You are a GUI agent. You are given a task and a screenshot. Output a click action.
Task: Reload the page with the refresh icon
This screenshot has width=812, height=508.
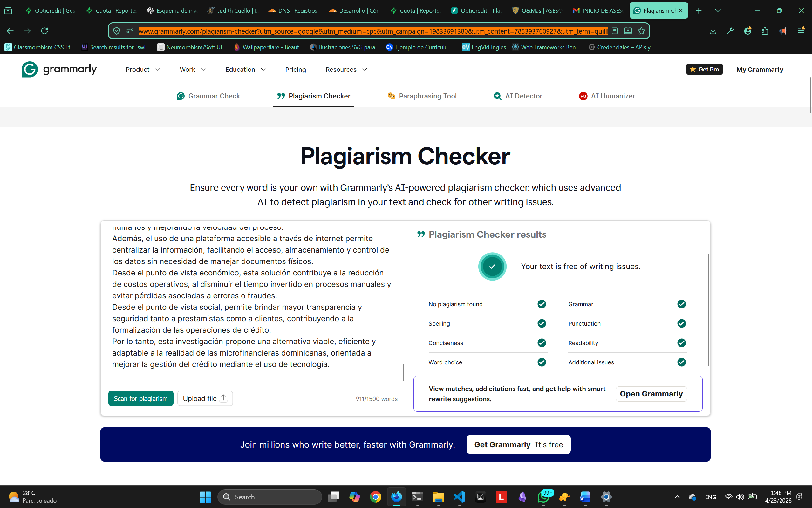click(44, 31)
